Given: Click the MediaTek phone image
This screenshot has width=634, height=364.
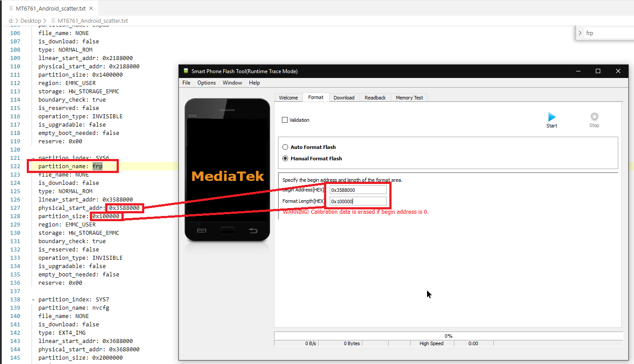Looking at the screenshot, I should (228, 170).
